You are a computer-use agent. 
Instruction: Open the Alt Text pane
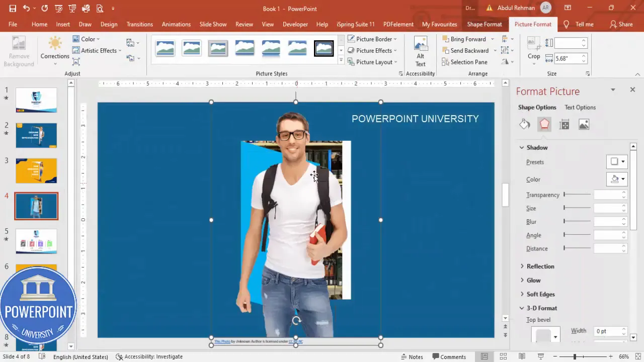[420, 51]
